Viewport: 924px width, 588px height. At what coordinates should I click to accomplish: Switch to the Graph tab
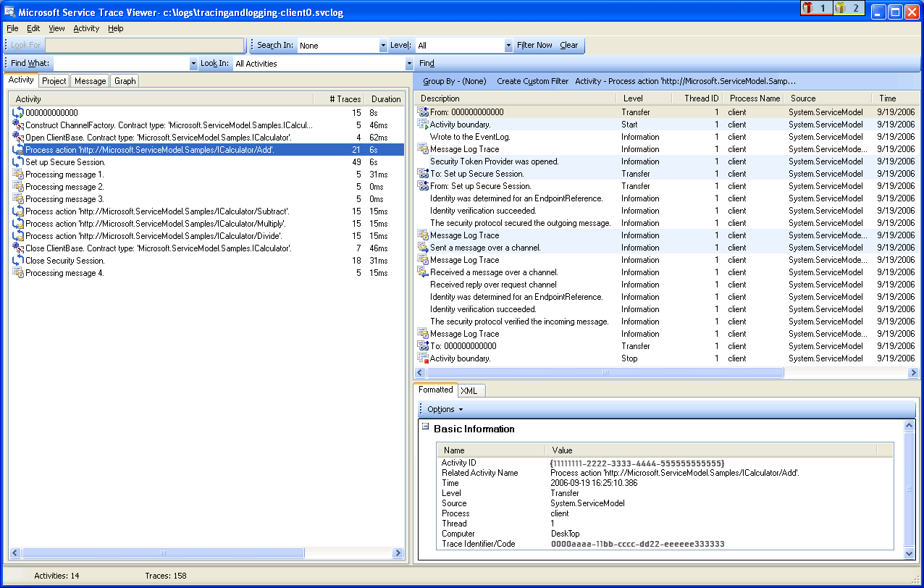[125, 80]
